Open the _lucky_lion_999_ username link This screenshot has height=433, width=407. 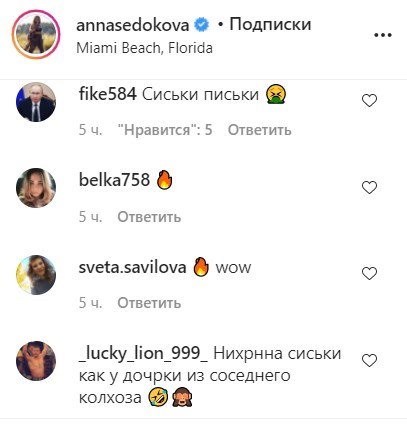(143, 354)
